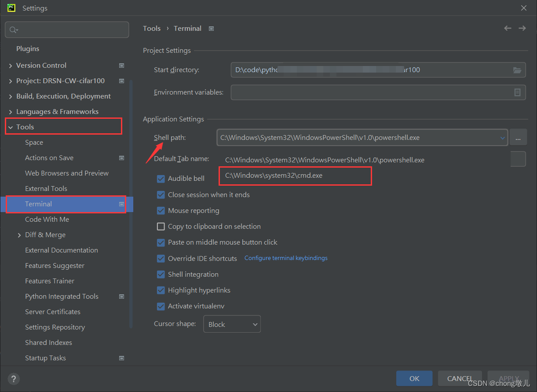The height and width of the screenshot is (392, 537).
Task: Enable Copy to clipboard on selection
Action: (x=161, y=227)
